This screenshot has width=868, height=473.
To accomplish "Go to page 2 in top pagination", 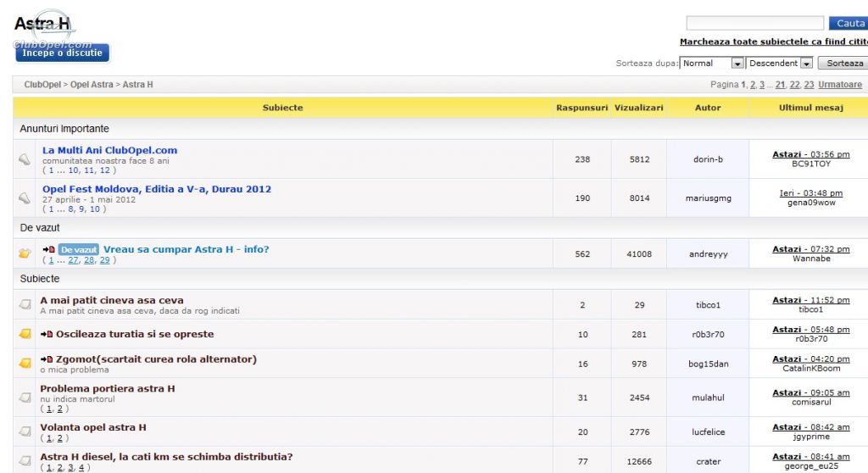I will coord(753,85).
